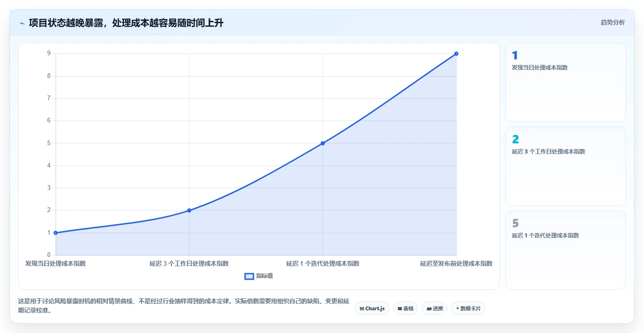This screenshot has height=333, width=644.
Task: Click the 数据卡片 tag chip
Action: click(468, 308)
